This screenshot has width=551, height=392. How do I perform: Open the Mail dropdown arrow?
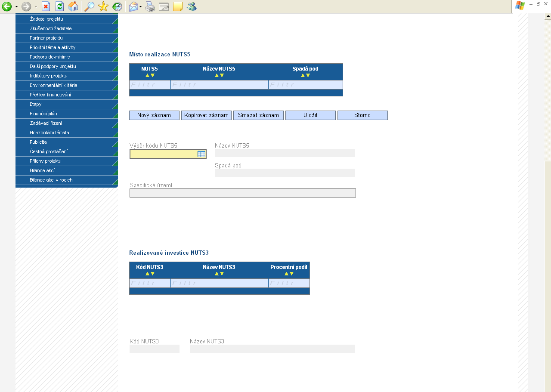click(141, 6)
